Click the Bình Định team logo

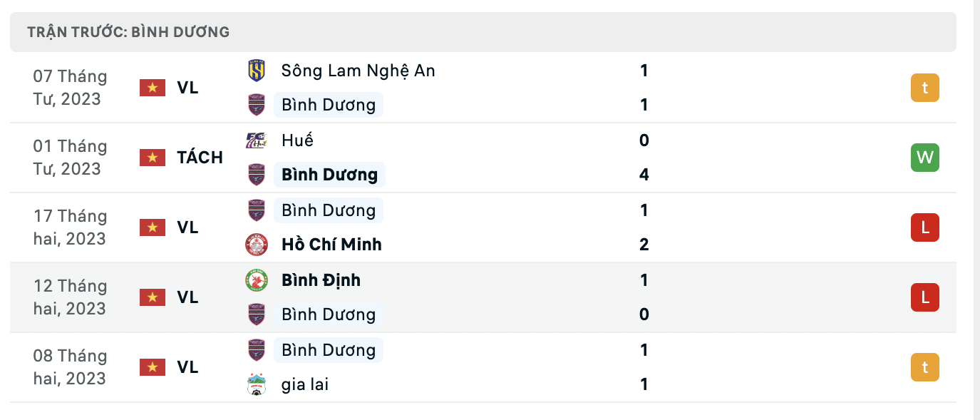(256, 280)
